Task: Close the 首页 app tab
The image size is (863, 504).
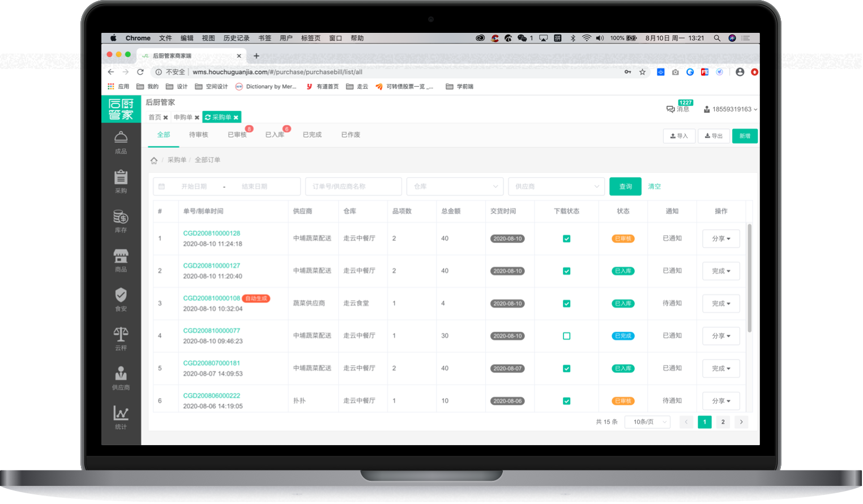Action: 165,118
